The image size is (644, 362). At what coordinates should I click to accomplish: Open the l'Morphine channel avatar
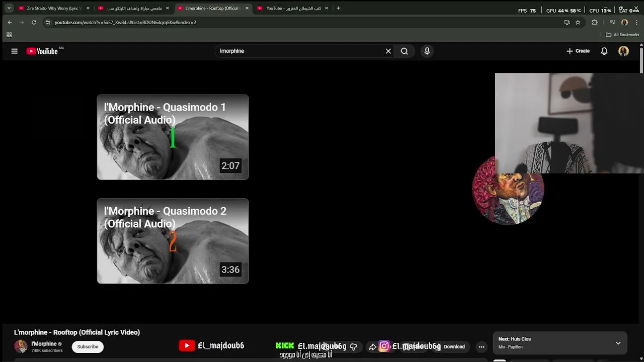pos(21,346)
